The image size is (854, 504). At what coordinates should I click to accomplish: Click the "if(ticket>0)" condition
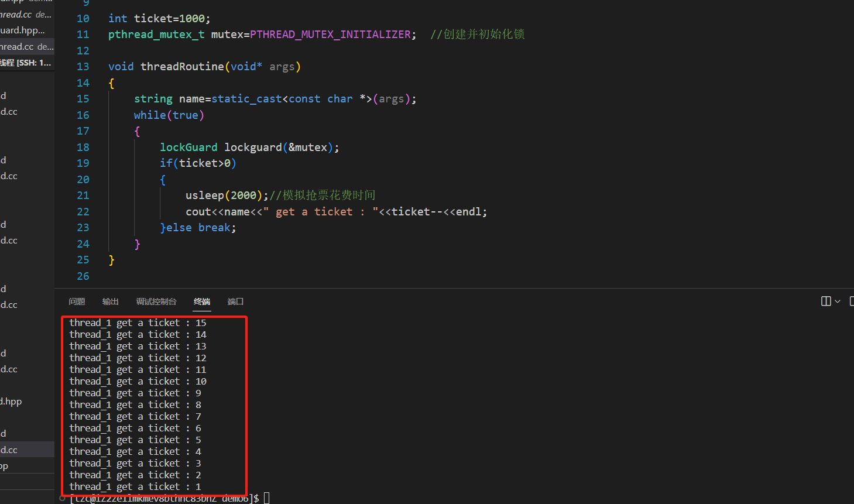198,163
